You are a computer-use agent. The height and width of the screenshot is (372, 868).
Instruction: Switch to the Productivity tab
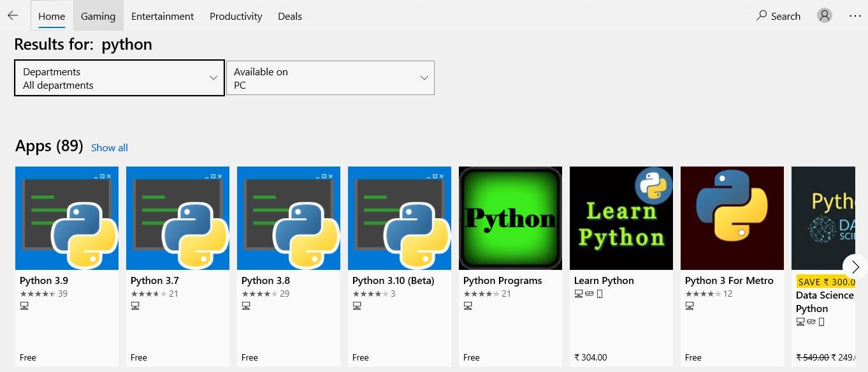(235, 16)
